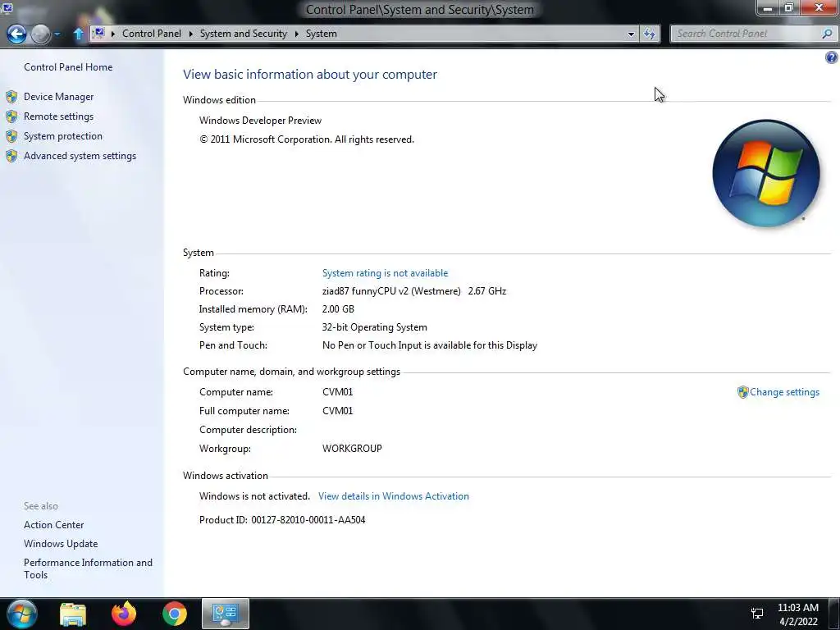Image resolution: width=840 pixels, height=630 pixels.
Task: Open Help via the blue question mark
Action: tap(832, 57)
